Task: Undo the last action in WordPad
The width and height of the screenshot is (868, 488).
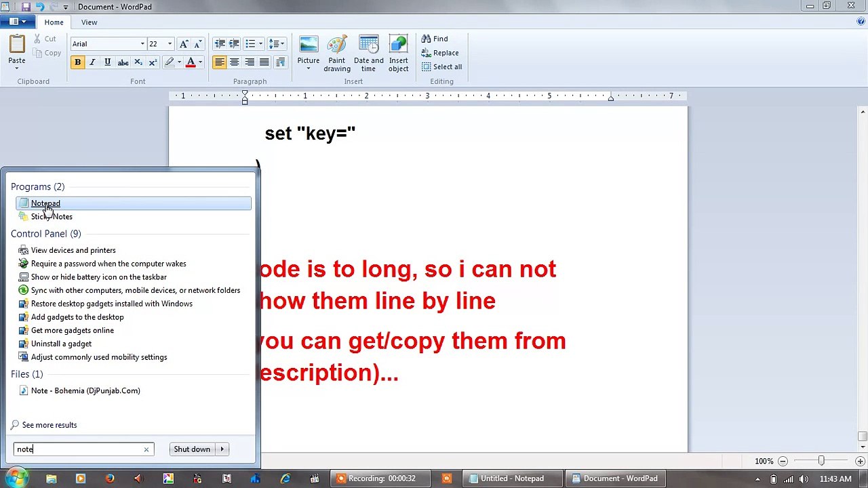Action: [40, 7]
